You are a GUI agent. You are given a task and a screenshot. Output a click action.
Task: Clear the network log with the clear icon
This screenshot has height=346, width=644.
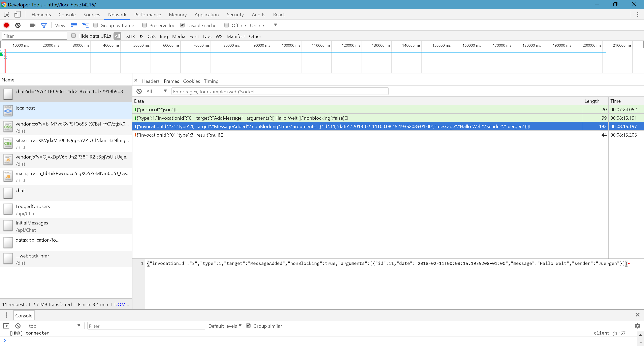pos(18,25)
